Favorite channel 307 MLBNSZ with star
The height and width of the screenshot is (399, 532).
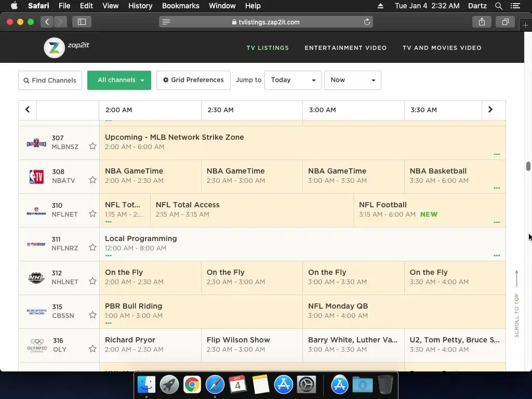[x=92, y=146]
